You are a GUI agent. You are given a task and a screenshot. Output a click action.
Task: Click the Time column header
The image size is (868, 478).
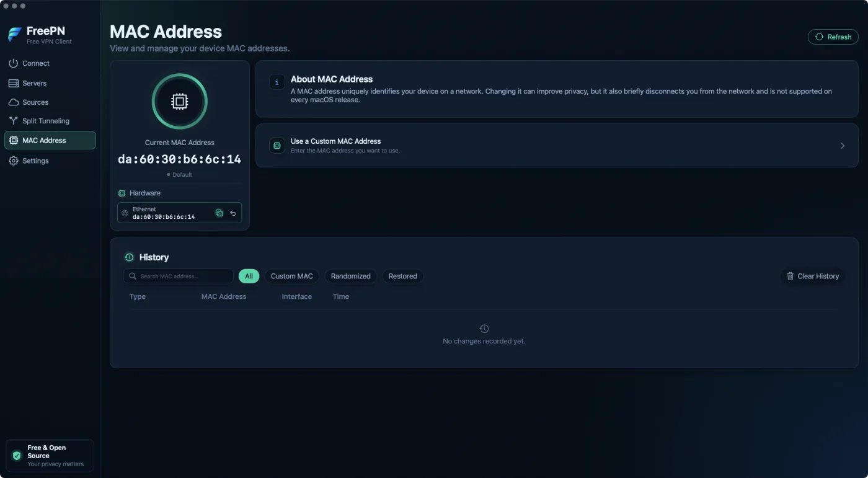(x=341, y=296)
